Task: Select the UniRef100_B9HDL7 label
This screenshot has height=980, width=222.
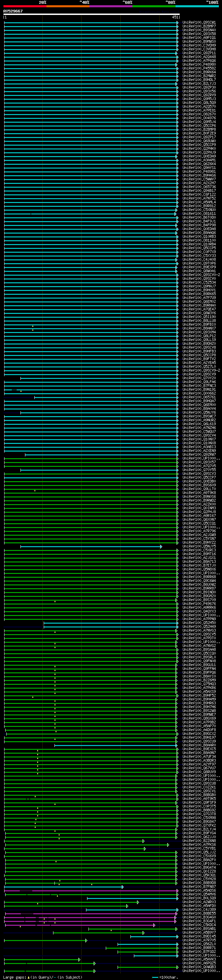Action: pos(199,80)
